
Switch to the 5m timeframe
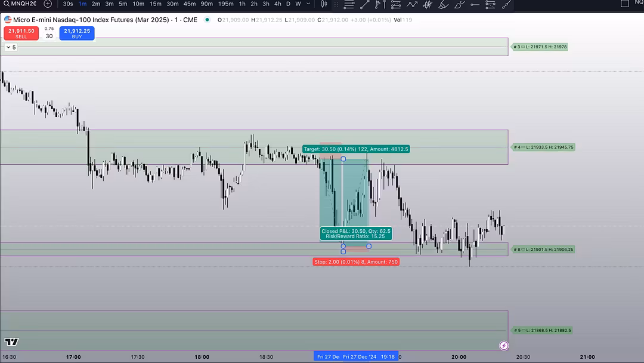pyautogui.click(x=123, y=4)
